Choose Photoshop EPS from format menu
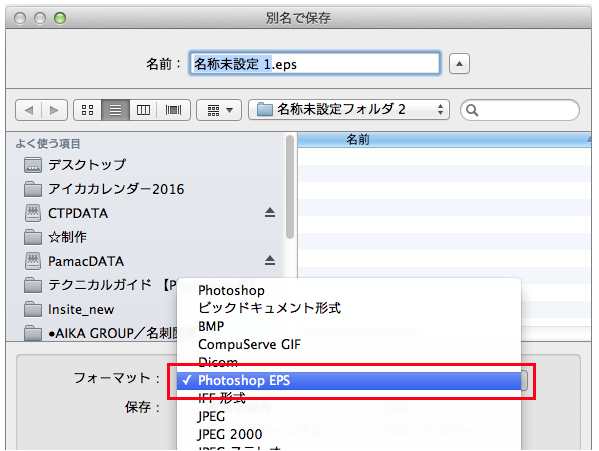 (x=349, y=380)
